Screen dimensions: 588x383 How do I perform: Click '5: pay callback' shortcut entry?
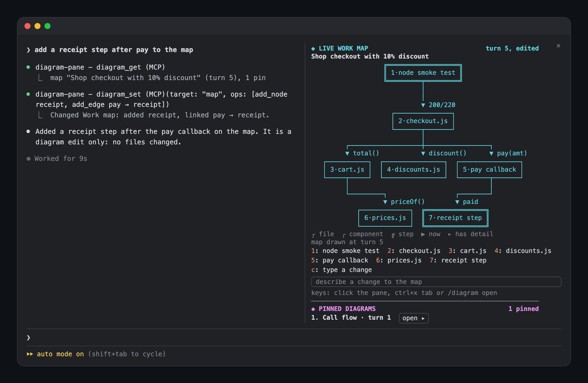(339, 260)
